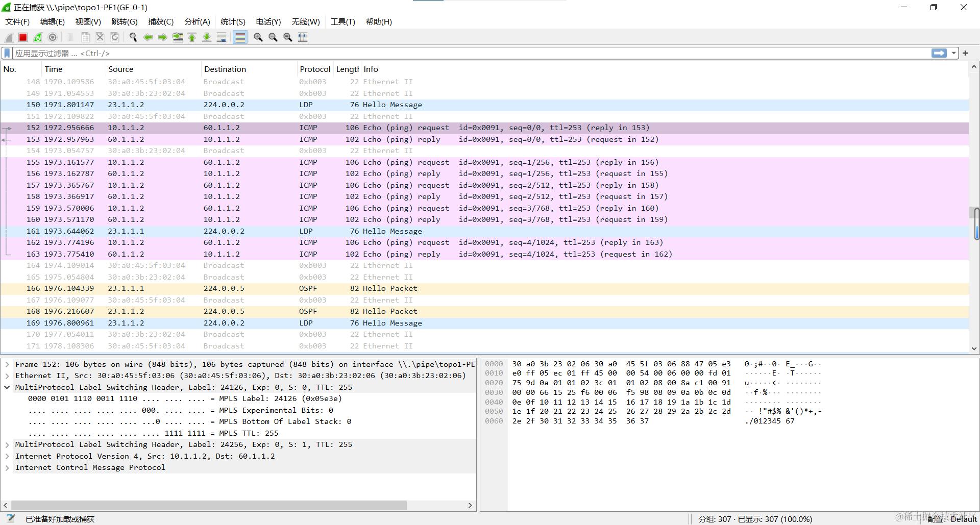Viewport: 980px width, 525px height.
Task: Toggle auto-scroll during live capture
Action: coord(222,37)
